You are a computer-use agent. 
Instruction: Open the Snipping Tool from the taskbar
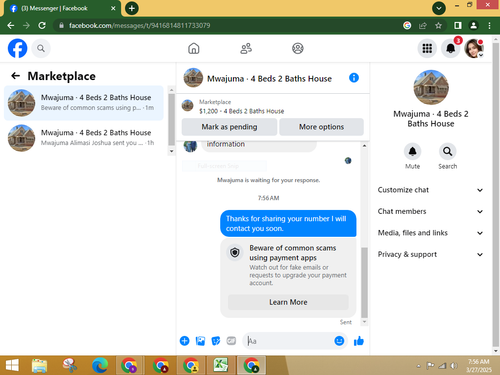tap(69, 365)
